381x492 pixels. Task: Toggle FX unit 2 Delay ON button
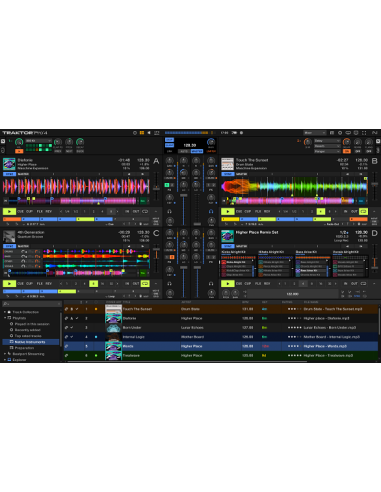(x=347, y=151)
